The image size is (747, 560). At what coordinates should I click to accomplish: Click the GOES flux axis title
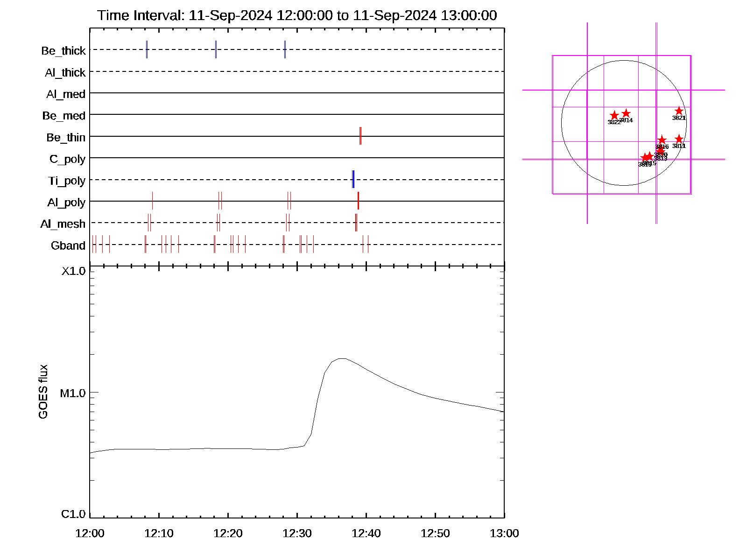coord(43,392)
